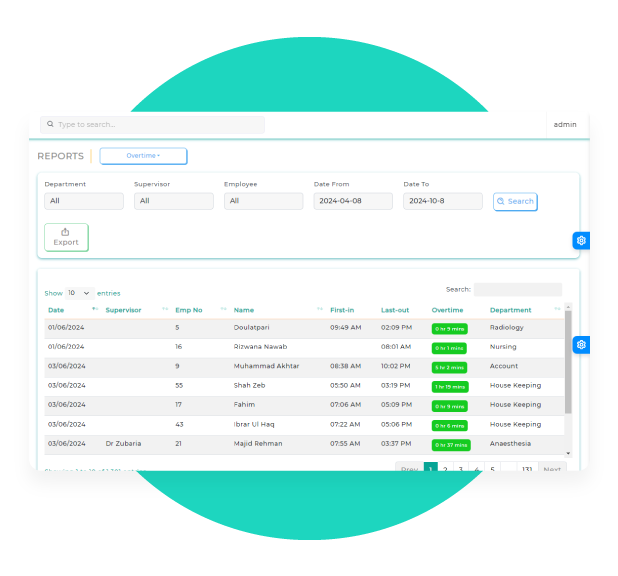Open the Employee filter dropdown
Screen dimensions: 618x576
coord(263,201)
